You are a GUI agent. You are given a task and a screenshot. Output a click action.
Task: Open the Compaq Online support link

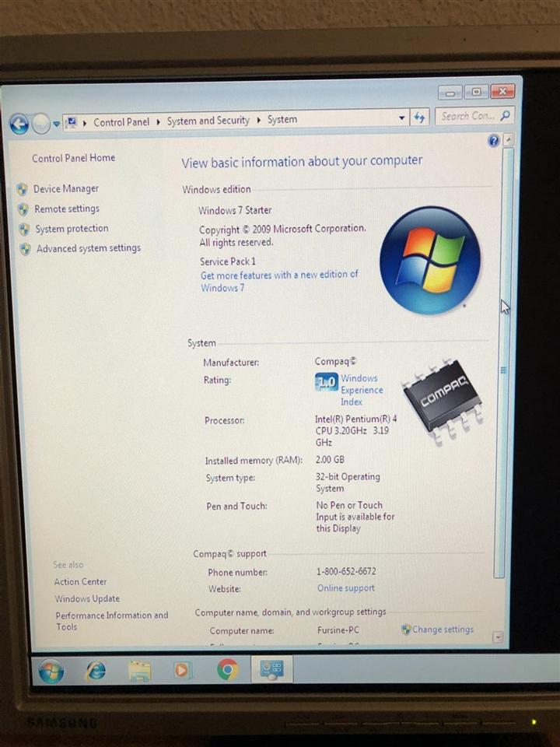tap(345, 588)
